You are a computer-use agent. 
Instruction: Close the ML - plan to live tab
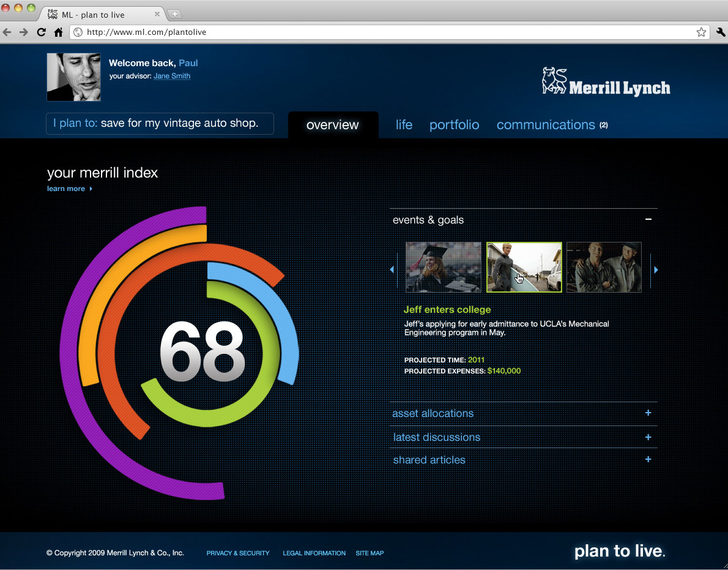pos(157,14)
